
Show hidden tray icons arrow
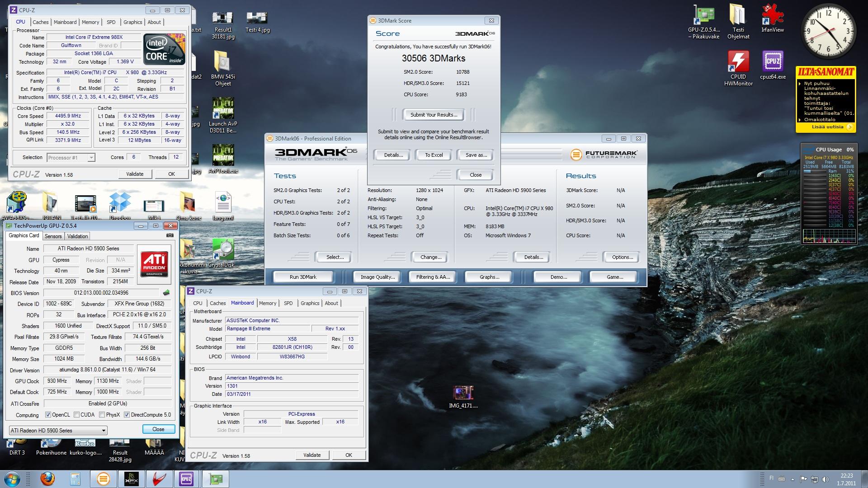tap(793, 479)
